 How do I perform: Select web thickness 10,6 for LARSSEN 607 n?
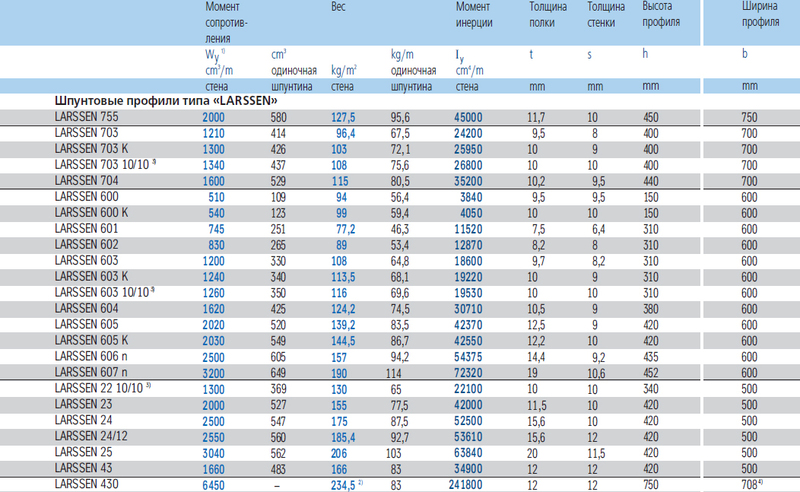click(x=596, y=373)
